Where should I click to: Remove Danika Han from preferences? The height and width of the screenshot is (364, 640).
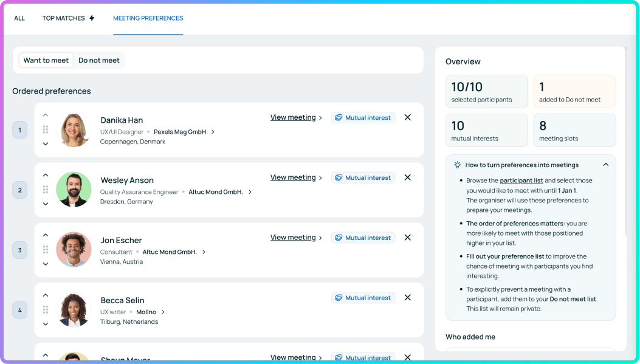[x=407, y=117]
